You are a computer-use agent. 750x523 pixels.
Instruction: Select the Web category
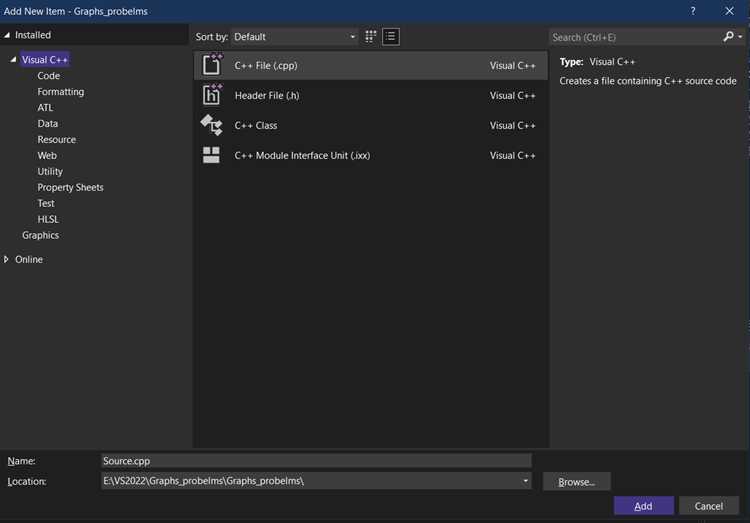pos(47,156)
